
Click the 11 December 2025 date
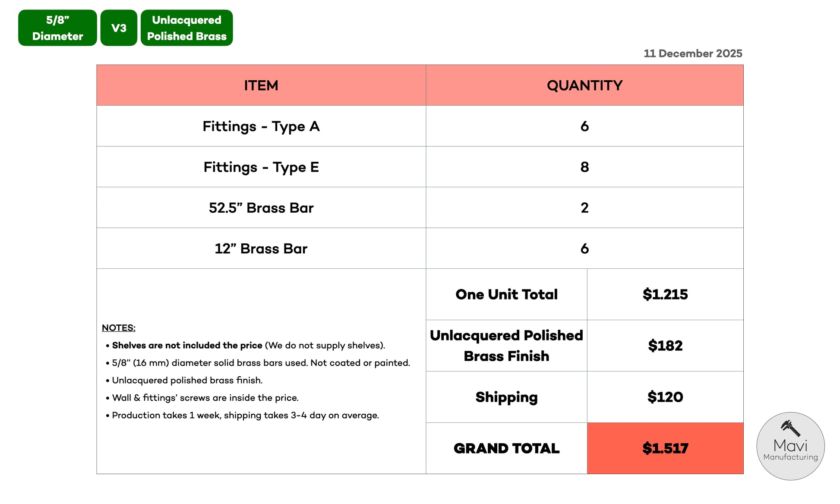692,54
